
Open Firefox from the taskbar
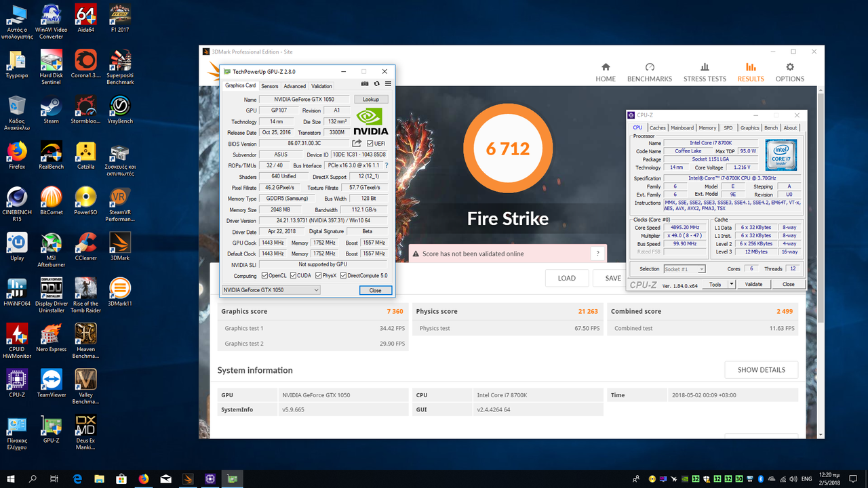pyautogui.click(x=143, y=479)
